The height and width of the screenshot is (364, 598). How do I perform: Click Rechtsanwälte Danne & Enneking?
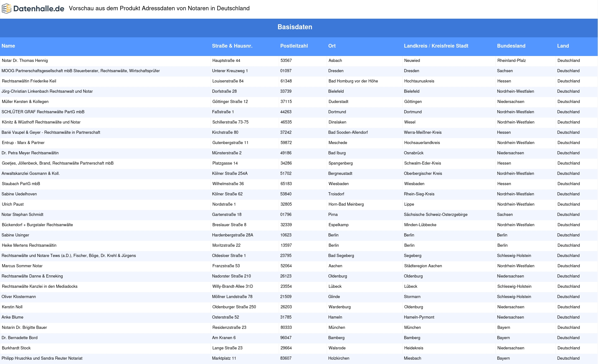pyautogui.click(x=32, y=276)
